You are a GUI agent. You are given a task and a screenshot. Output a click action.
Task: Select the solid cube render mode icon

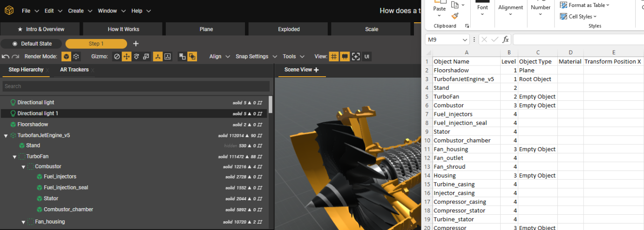[67, 57]
